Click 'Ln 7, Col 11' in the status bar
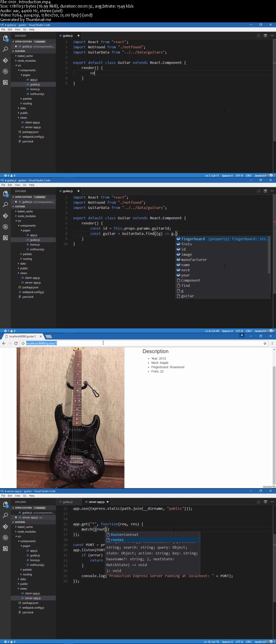 point(212,176)
